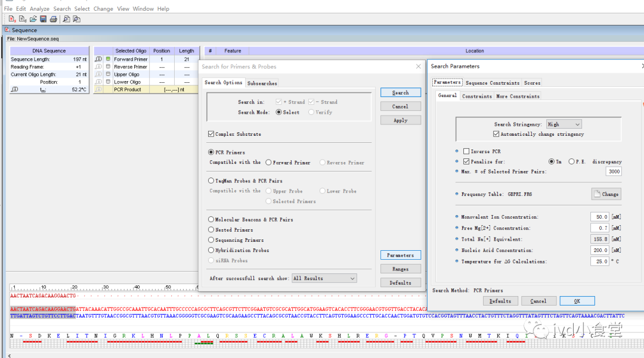Uncheck Automatically change stringency
This screenshot has height=358, width=644.
pyautogui.click(x=496, y=134)
